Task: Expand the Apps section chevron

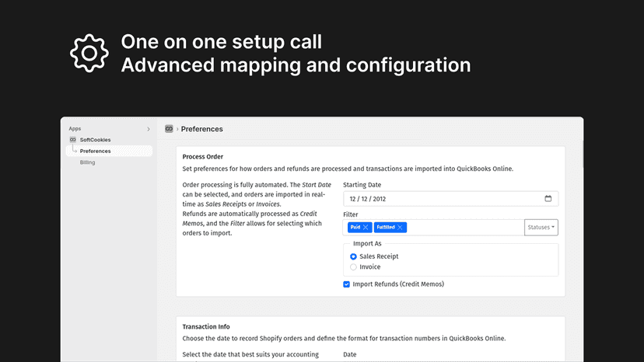Action: 149,129
